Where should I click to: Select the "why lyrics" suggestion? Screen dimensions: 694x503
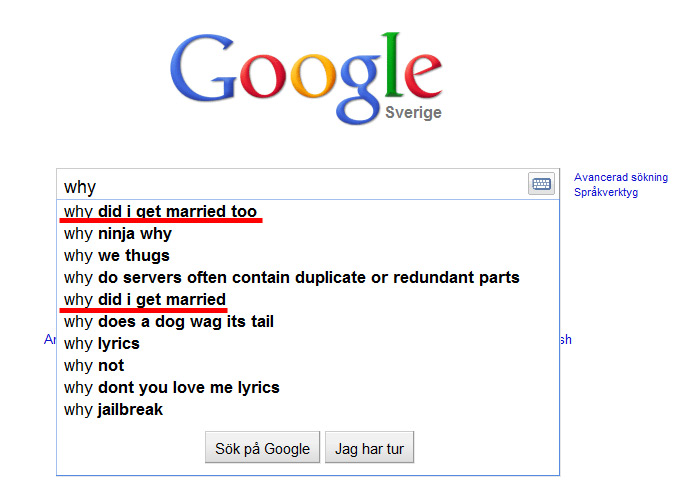point(102,344)
